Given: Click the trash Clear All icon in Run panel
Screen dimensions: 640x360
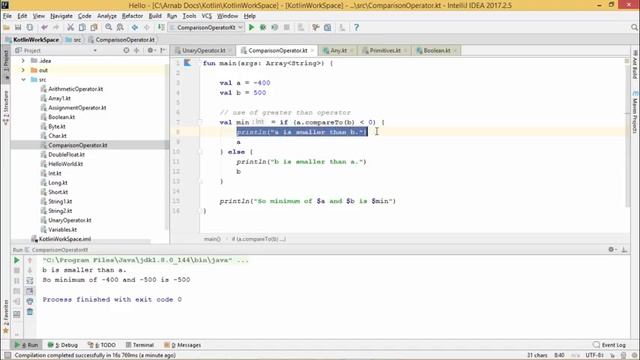Looking at the screenshot, I should (x=30, y=312).
